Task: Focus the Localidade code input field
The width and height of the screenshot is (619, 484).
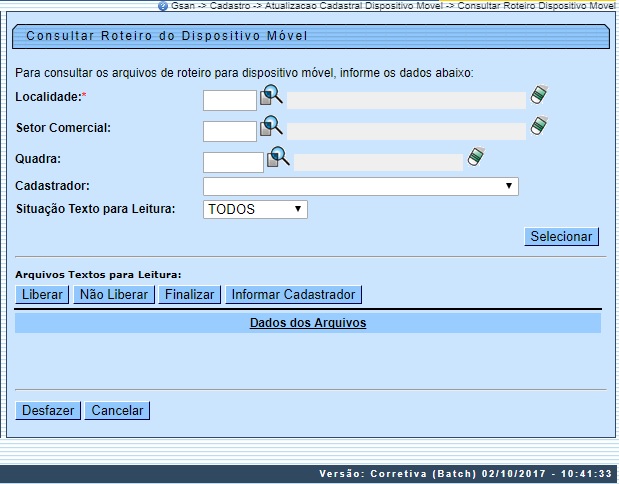Action: point(230,101)
